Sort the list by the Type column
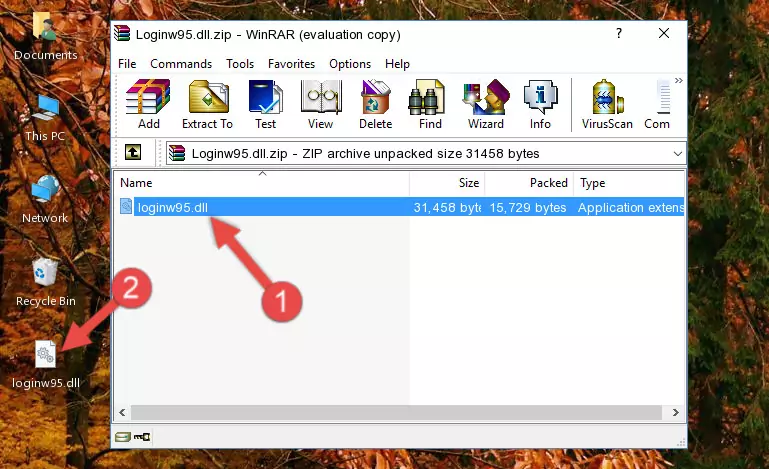Viewport: 769px width, 469px height. pos(629,183)
